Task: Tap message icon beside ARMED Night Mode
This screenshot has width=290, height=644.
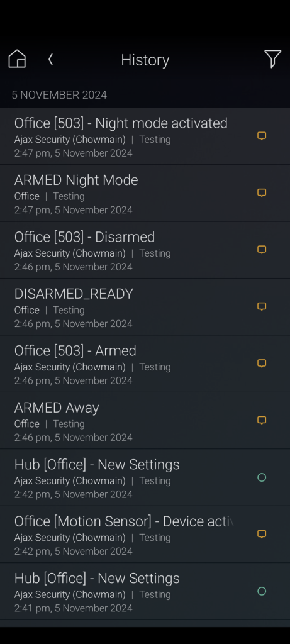Action: click(262, 192)
